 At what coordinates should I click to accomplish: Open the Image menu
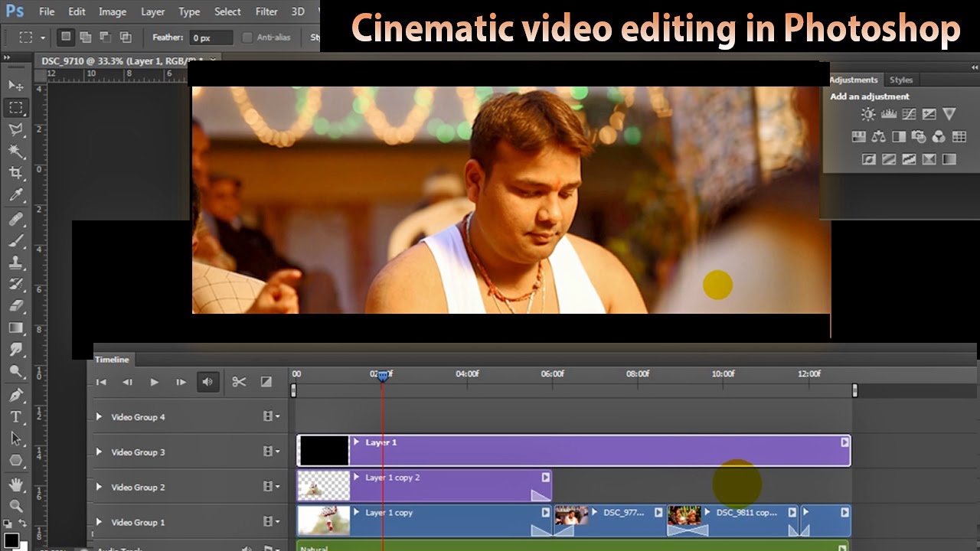(113, 11)
